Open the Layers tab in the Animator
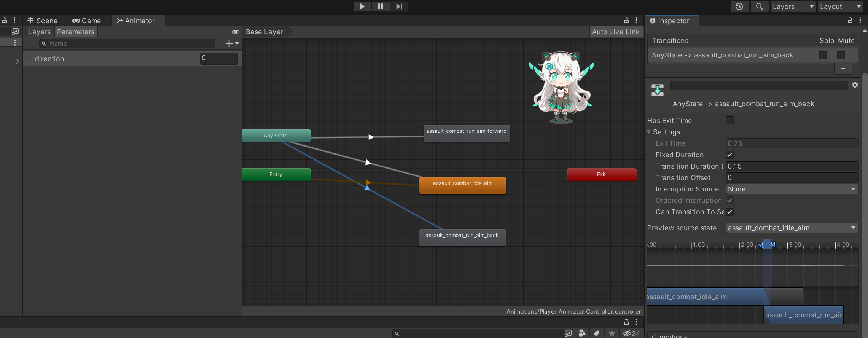 pyautogui.click(x=39, y=32)
